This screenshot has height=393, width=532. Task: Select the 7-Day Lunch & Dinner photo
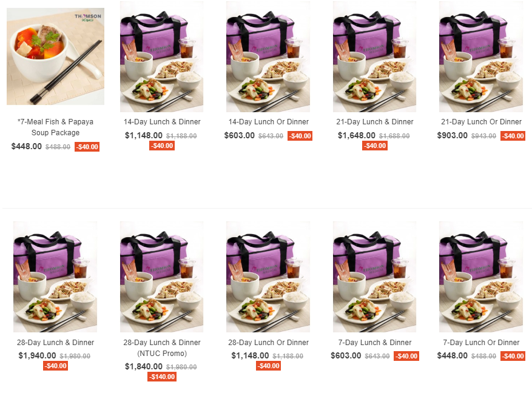(374, 277)
